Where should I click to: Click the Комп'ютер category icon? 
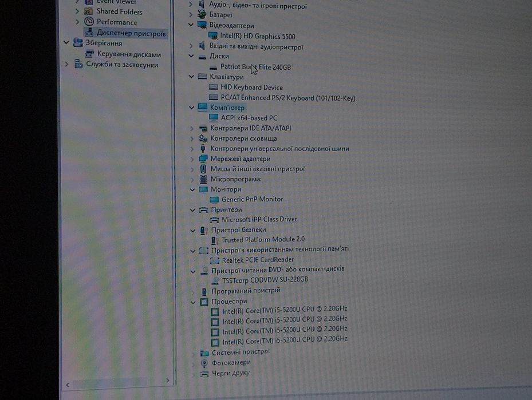[x=203, y=108]
